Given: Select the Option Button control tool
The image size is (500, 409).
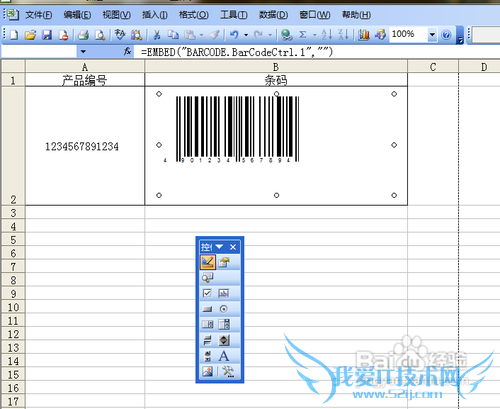Looking at the screenshot, I should click(x=224, y=309).
